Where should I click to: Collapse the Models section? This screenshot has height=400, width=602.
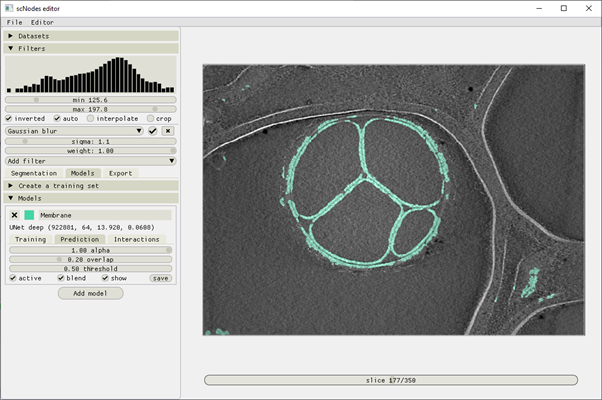[91, 198]
